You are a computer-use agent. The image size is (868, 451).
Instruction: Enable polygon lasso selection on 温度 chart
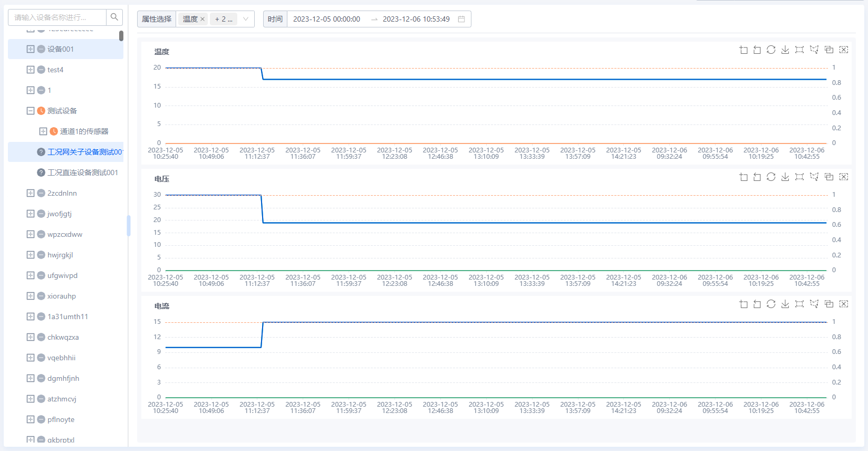pyautogui.click(x=814, y=50)
